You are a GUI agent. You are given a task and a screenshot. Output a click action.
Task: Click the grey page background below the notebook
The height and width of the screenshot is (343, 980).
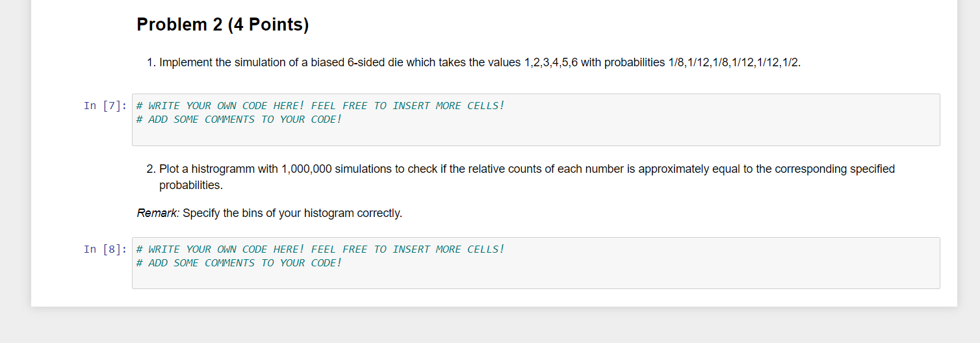point(490,326)
